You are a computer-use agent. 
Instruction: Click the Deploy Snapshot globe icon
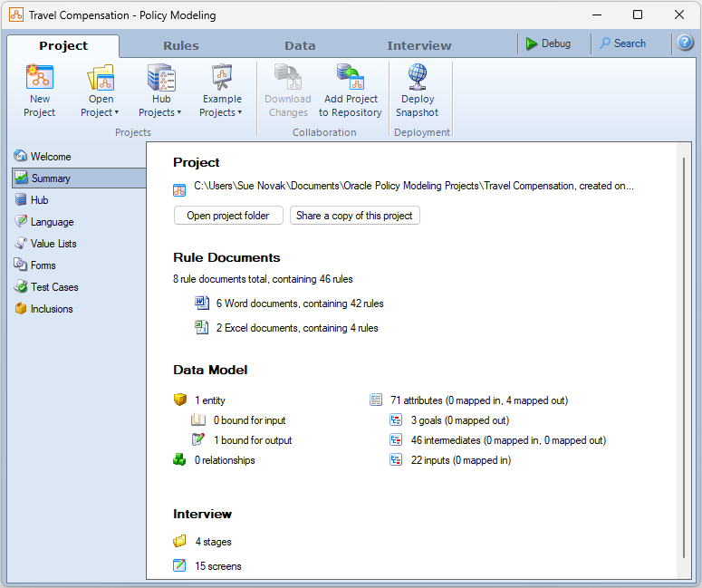pos(417,78)
